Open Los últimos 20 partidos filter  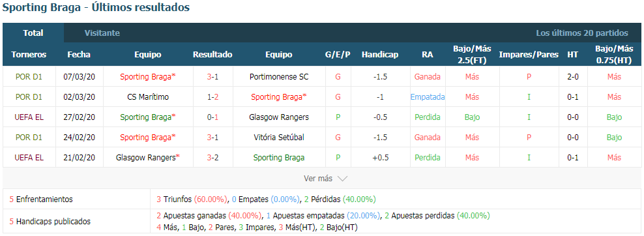coord(582,33)
